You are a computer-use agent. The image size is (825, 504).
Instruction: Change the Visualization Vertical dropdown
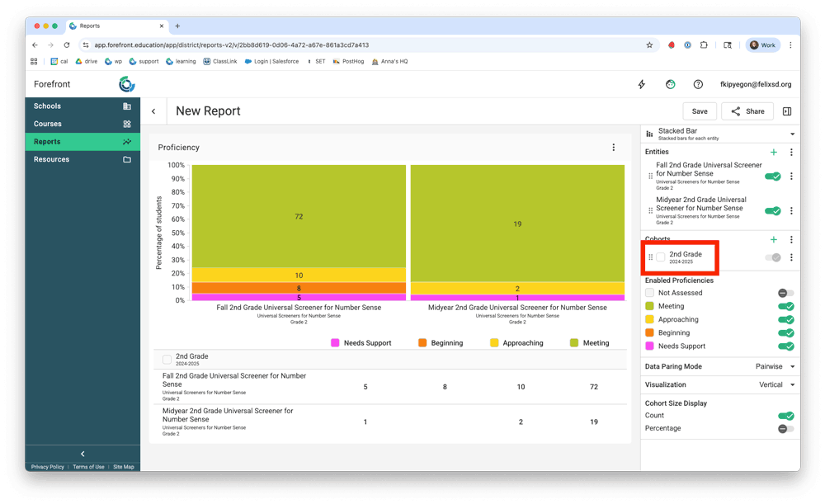point(776,384)
